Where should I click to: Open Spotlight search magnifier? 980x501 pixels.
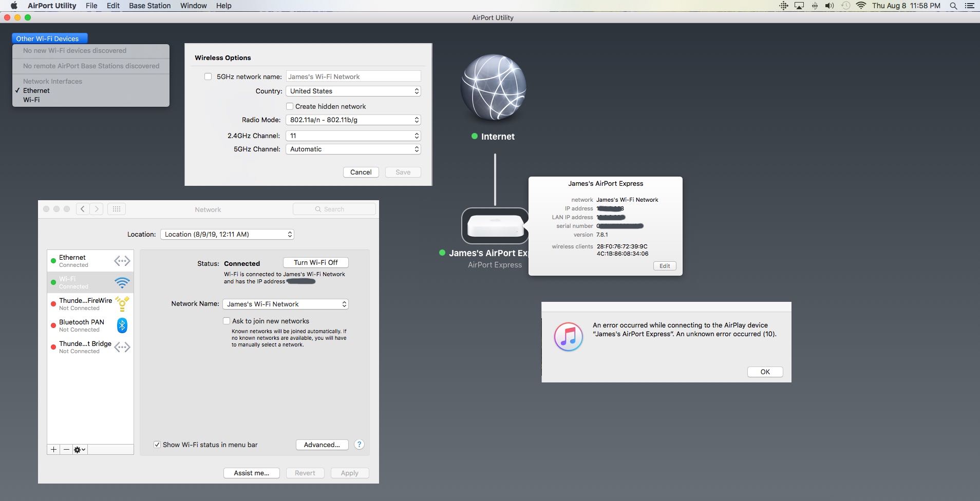[953, 6]
